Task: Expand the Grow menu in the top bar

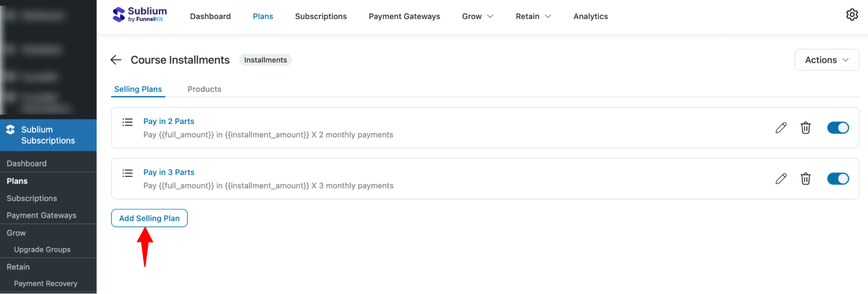Action: tap(477, 16)
